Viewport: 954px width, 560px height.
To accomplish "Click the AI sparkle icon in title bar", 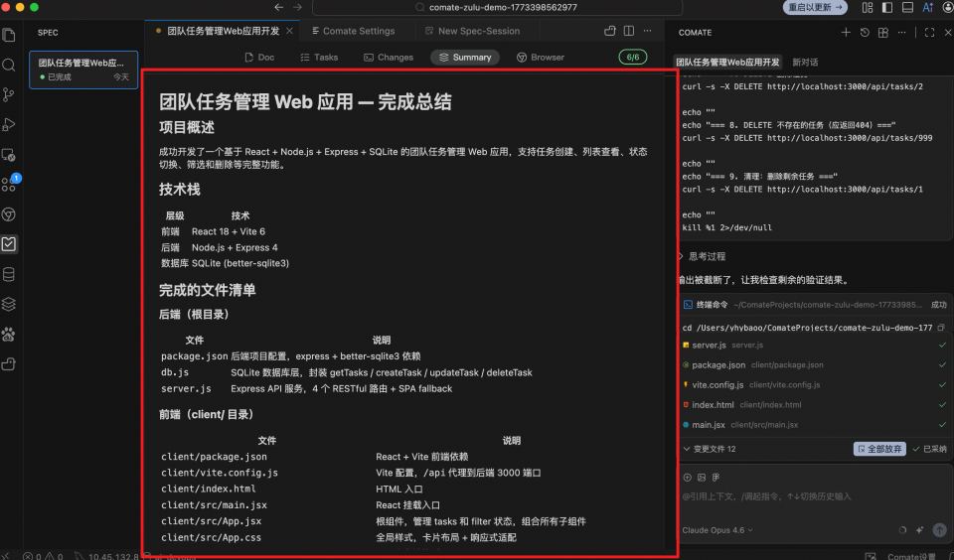I will [928, 7].
